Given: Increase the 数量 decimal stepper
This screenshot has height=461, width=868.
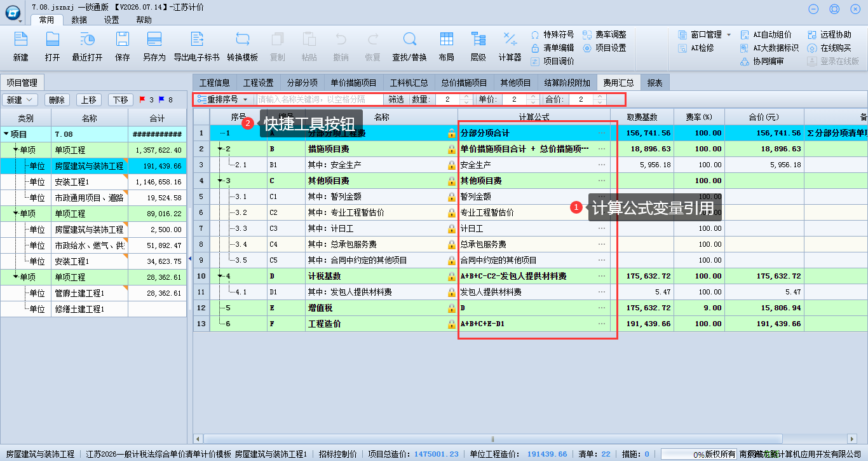Looking at the screenshot, I should [466, 97].
